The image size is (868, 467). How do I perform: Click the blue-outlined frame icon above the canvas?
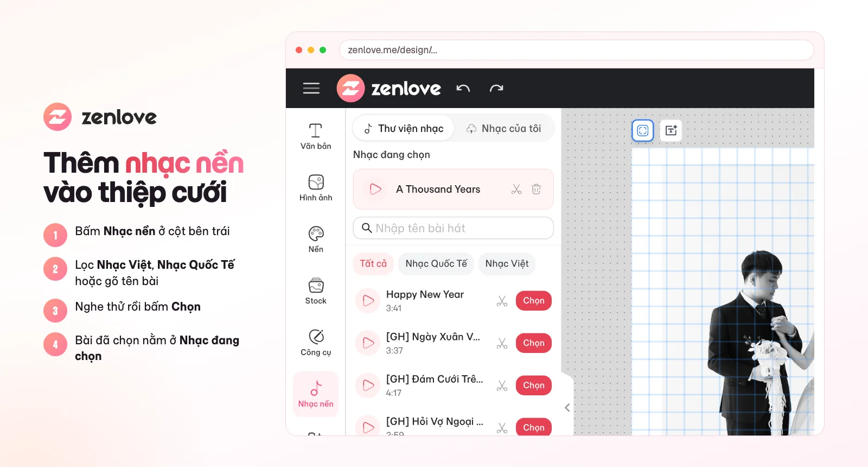[643, 130]
